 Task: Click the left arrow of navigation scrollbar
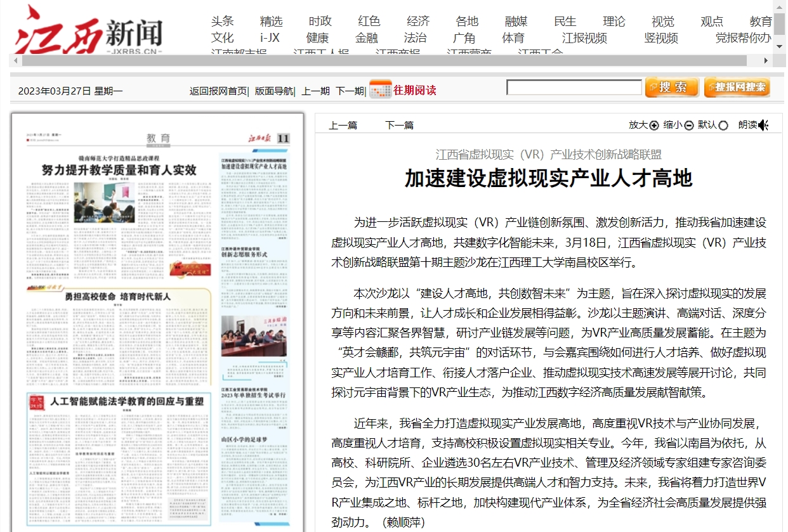pos(16,60)
